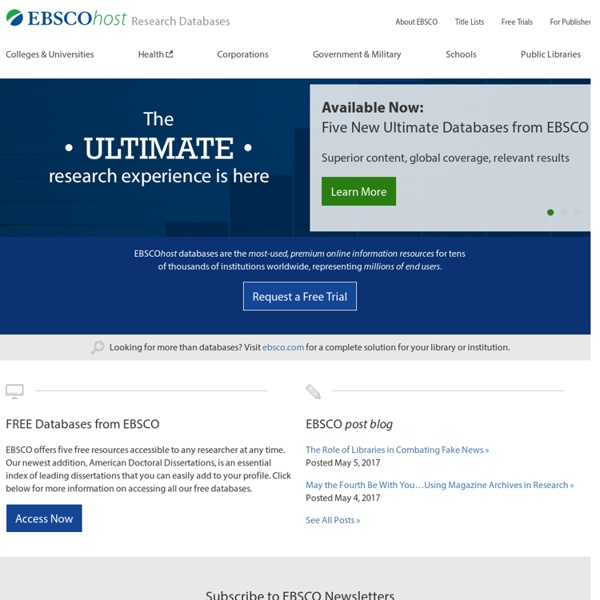Click Five New Ultimate Databases from EBSCO headline
The height and width of the screenshot is (600, 600).
click(455, 127)
